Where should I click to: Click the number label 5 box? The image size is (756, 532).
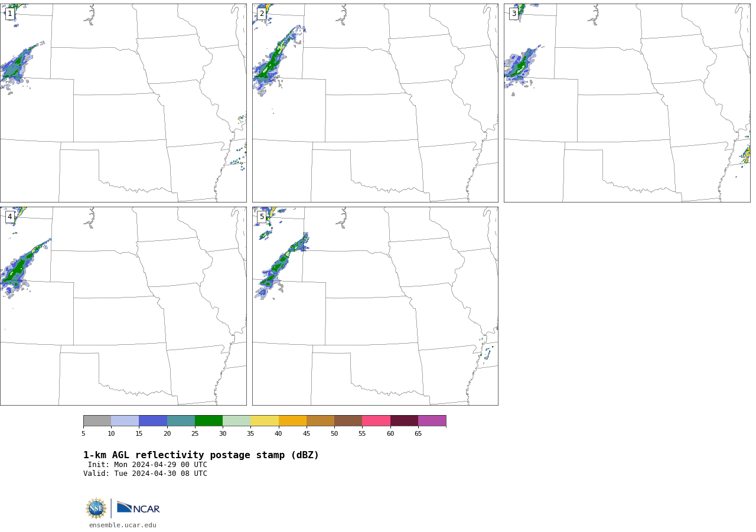click(262, 217)
